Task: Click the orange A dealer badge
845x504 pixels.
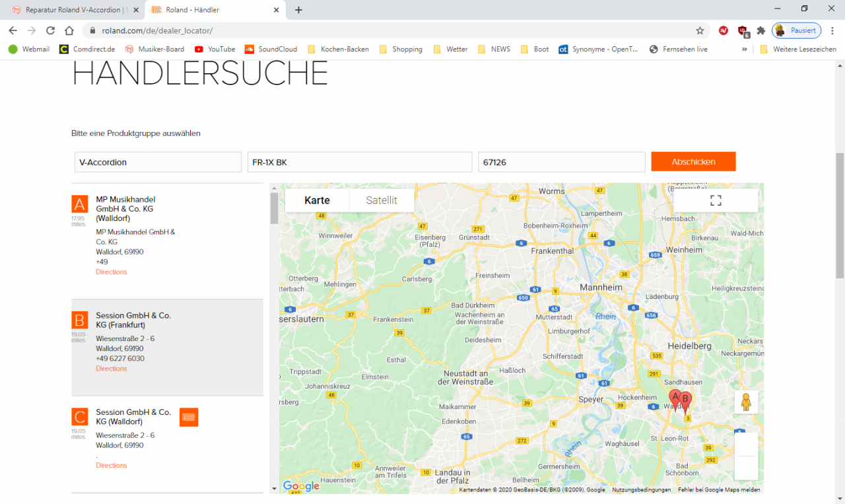Action: 79,204
